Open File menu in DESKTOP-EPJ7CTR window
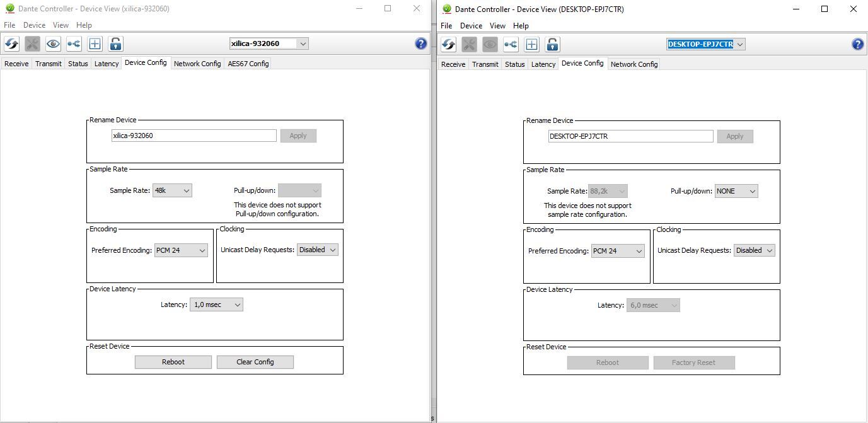The width and height of the screenshot is (868, 423). pos(446,26)
